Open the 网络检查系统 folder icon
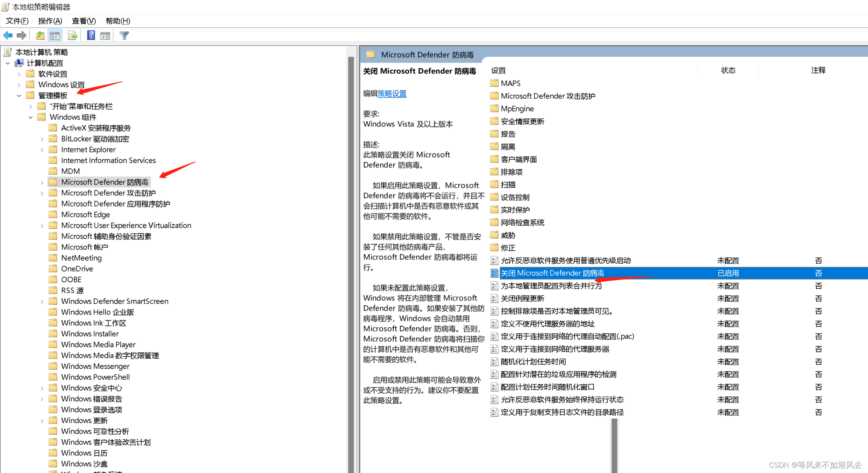The width and height of the screenshot is (868, 473). coord(494,223)
